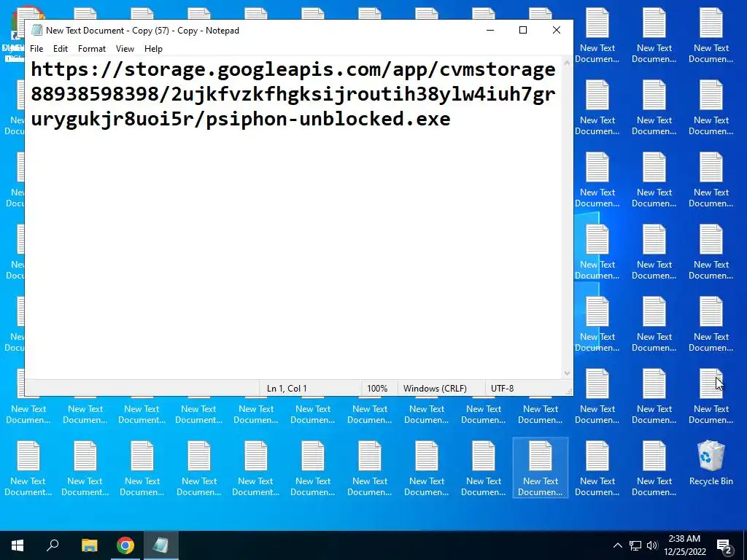Open the Edit menu in Notepad

61,49
